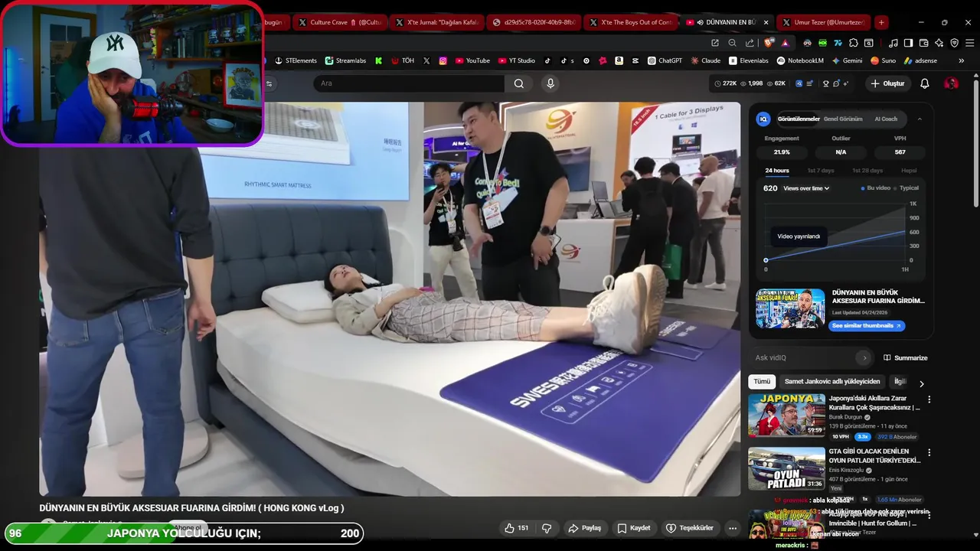Click the Kaydet save button
This screenshot has height=551, width=980.
pos(634,528)
